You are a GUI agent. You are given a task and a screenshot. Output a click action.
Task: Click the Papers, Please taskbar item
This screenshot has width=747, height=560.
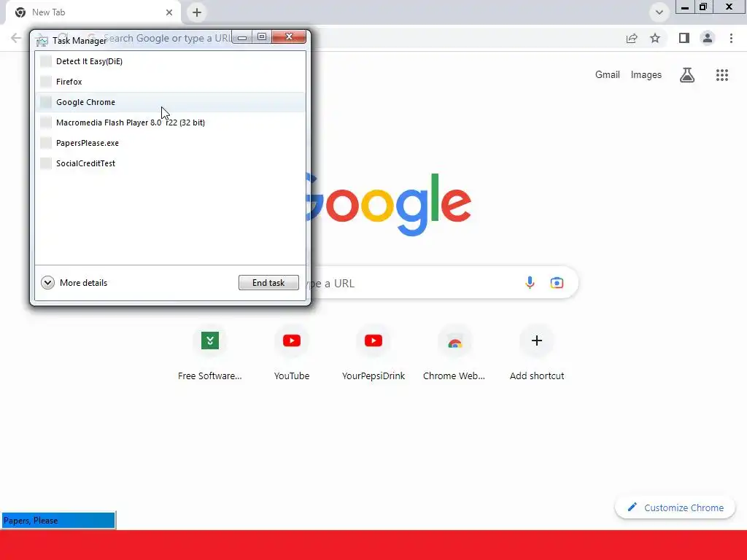[x=58, y=521]
